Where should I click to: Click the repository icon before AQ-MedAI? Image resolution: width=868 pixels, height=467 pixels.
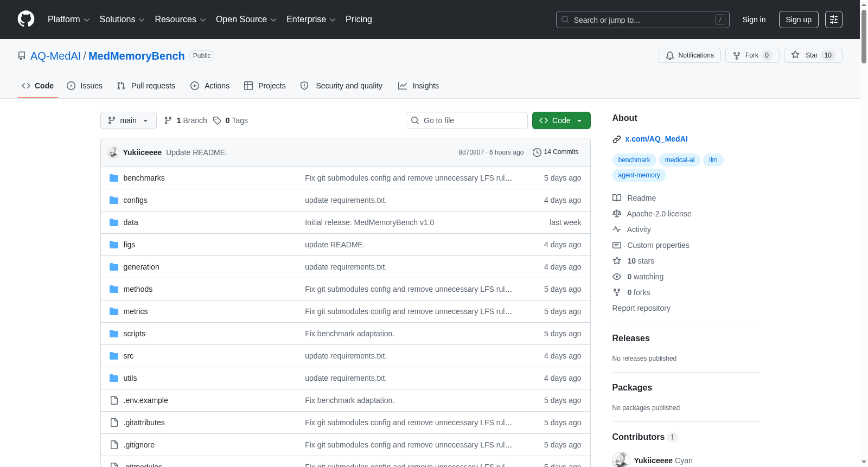[22, 56]
